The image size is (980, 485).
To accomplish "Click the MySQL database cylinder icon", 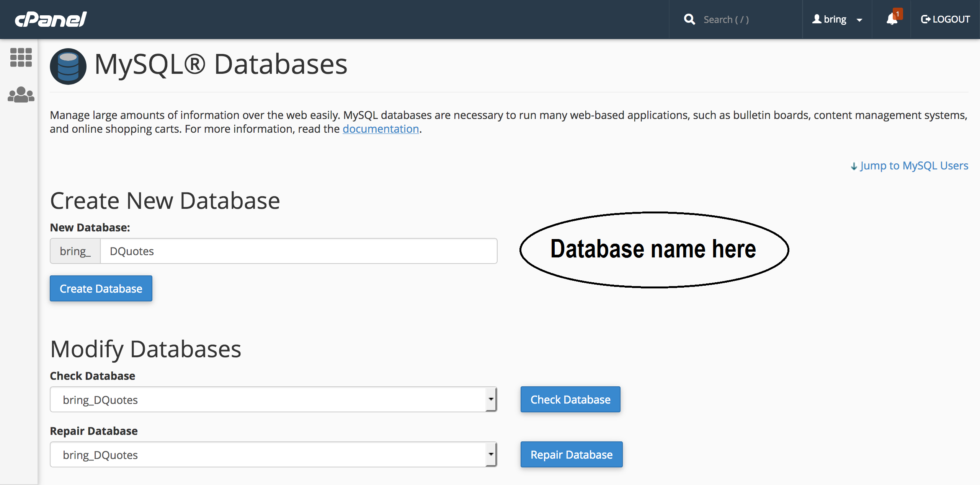I will point(68,66).
